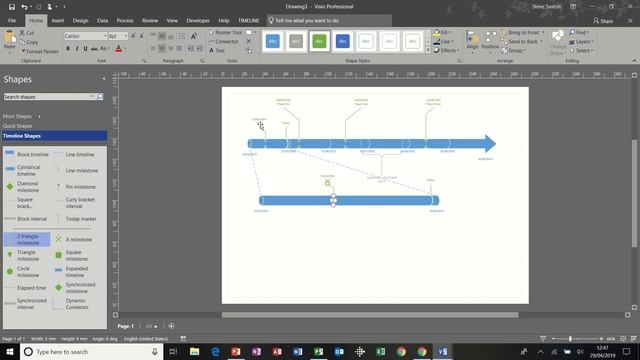This screenshot has width=640, height=360.
Task: Click the Find button
Action: pyautogui.click(x=579, y=32)
